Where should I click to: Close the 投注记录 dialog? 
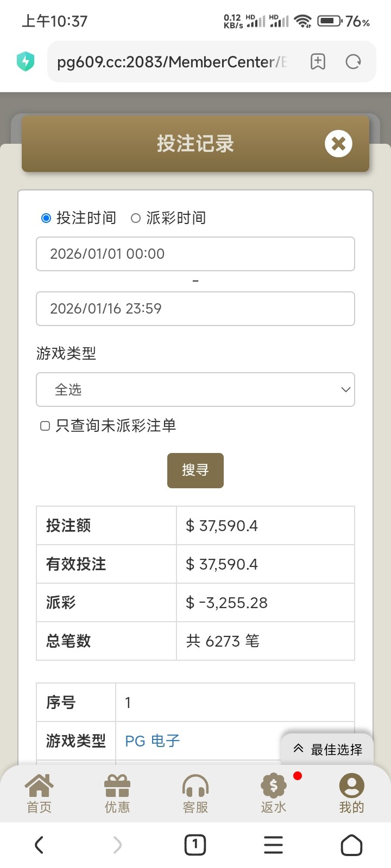(x=338, y=144)
